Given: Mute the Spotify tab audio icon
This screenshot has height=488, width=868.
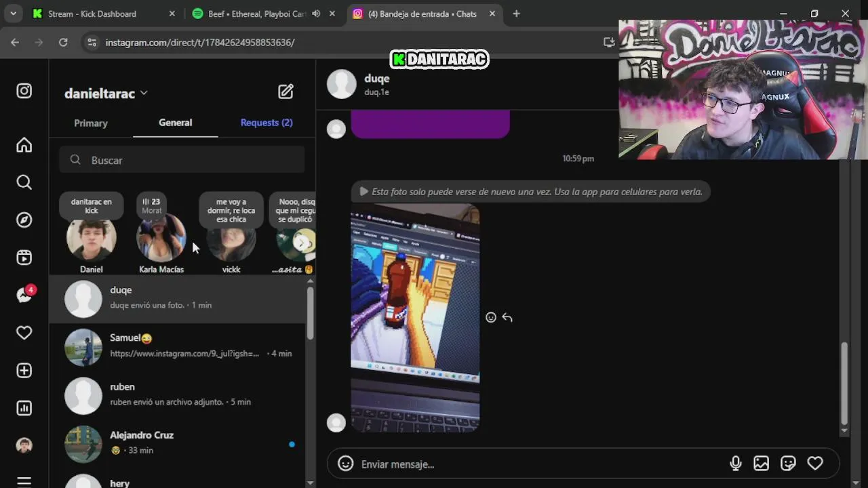Looking at the screenshot, I should point(316,14).
